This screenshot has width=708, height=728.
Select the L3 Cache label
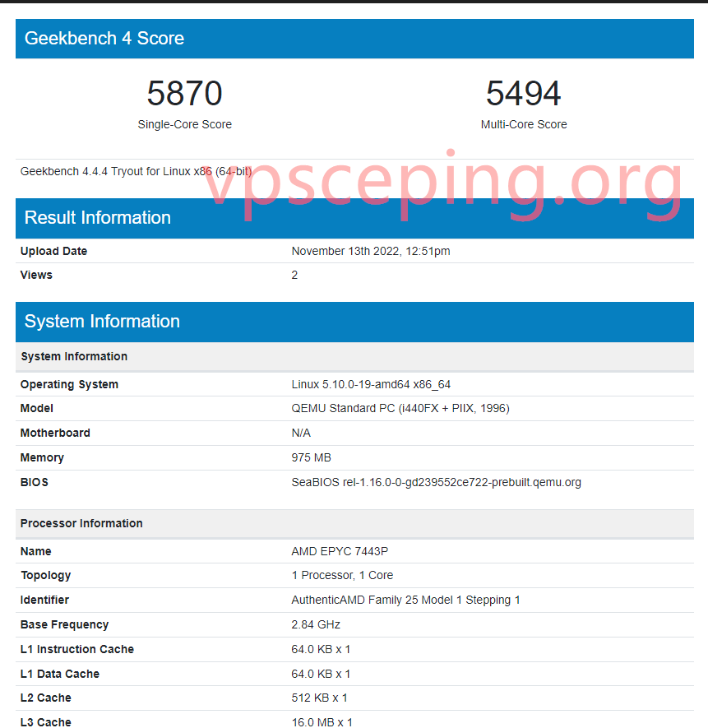pos(46,722)
